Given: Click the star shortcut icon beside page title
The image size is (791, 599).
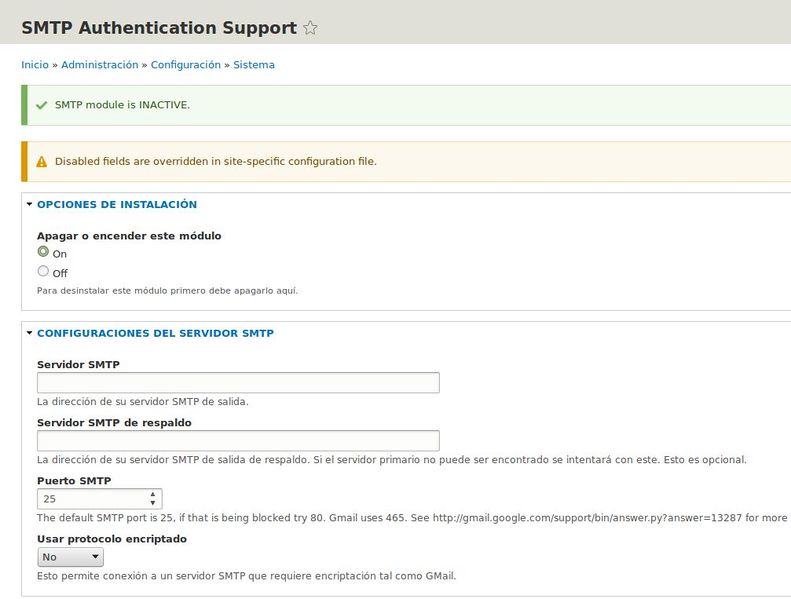Looking at the screenshot, I should tap(310, 27).
